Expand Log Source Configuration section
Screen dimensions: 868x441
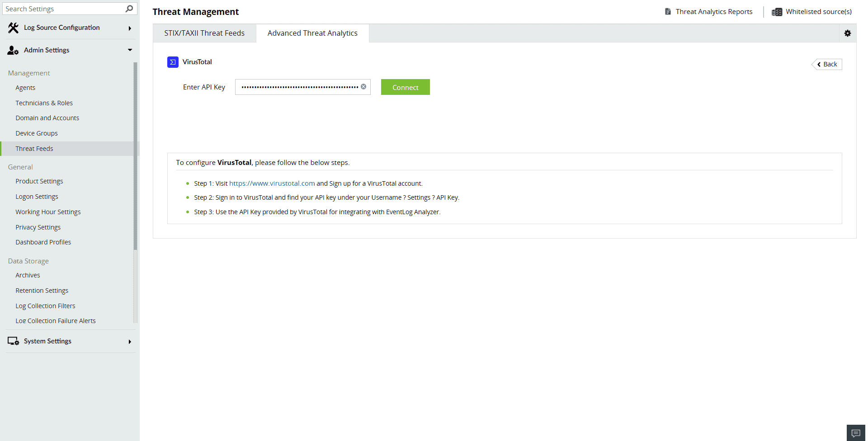tap(130, 28)
